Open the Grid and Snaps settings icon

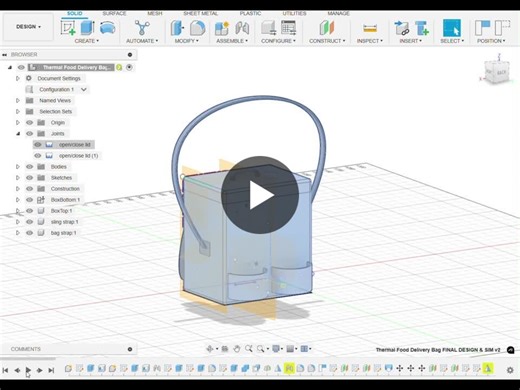(x=290, y=349)
